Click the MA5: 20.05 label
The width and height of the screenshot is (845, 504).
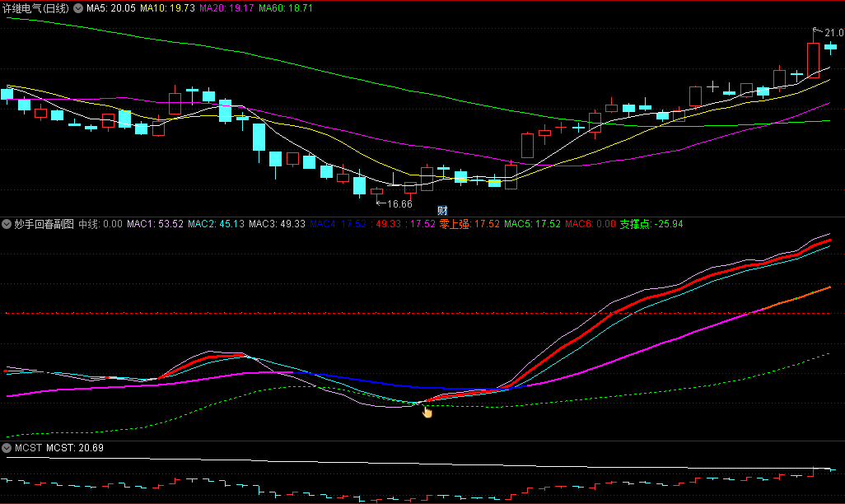[111, 8]
